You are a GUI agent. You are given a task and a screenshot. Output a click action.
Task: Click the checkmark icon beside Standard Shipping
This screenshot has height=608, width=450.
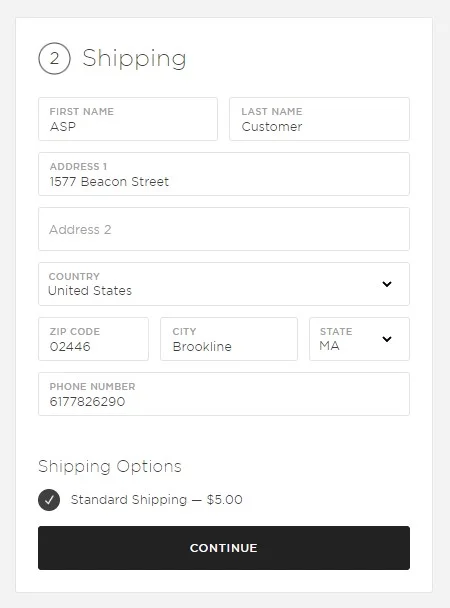[x=49, y=500]
